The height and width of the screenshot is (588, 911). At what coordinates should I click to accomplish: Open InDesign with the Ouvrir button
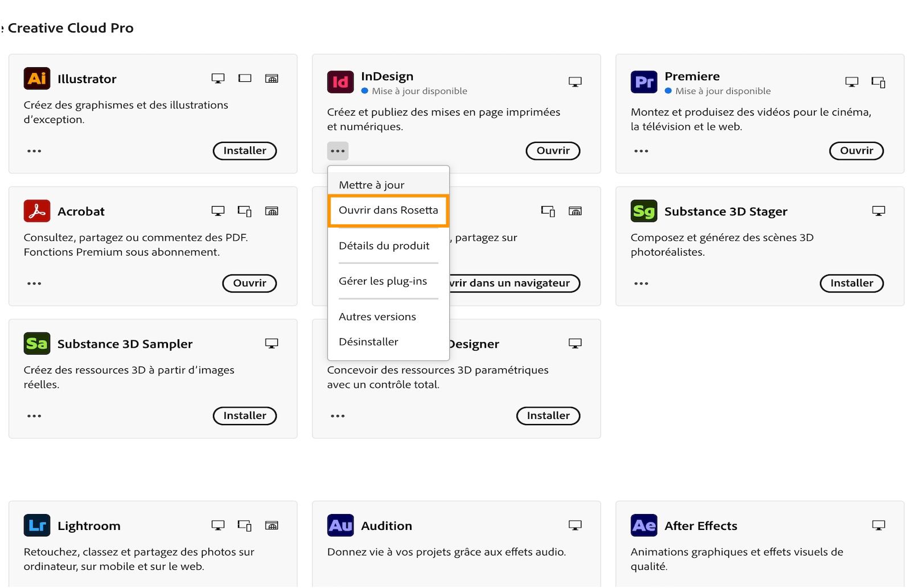click(x=553, y=151)
